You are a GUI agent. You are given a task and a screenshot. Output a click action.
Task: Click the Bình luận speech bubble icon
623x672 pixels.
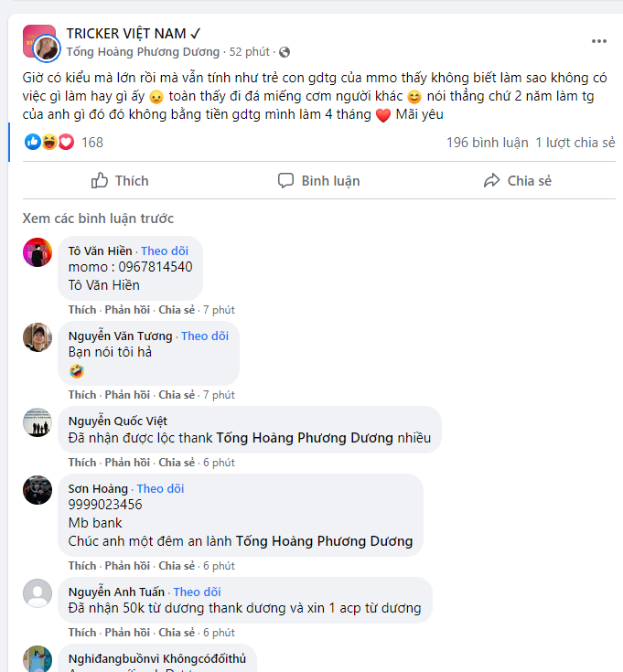tap(285, 180)
